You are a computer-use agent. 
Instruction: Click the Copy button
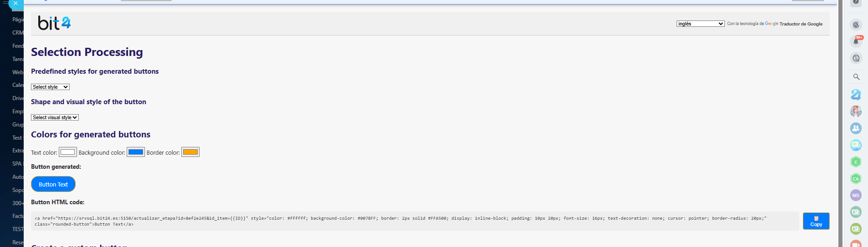816,221
